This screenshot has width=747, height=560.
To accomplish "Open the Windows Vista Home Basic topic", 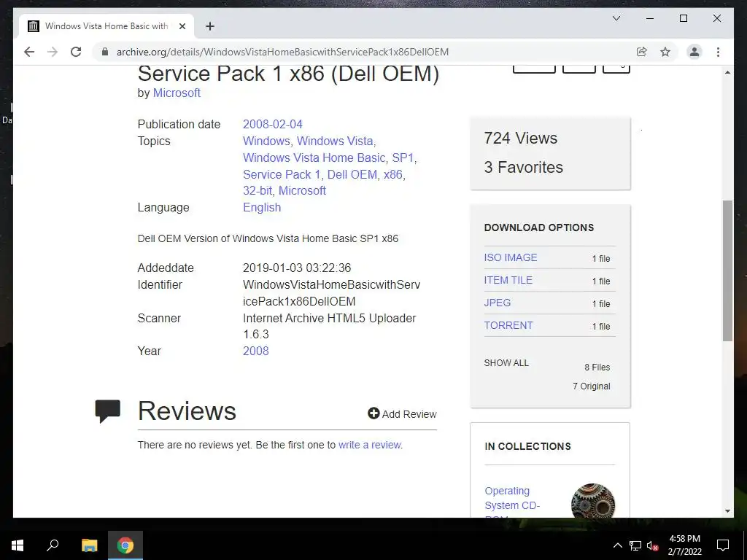I will pyautogui.click(x=314, y=157).
